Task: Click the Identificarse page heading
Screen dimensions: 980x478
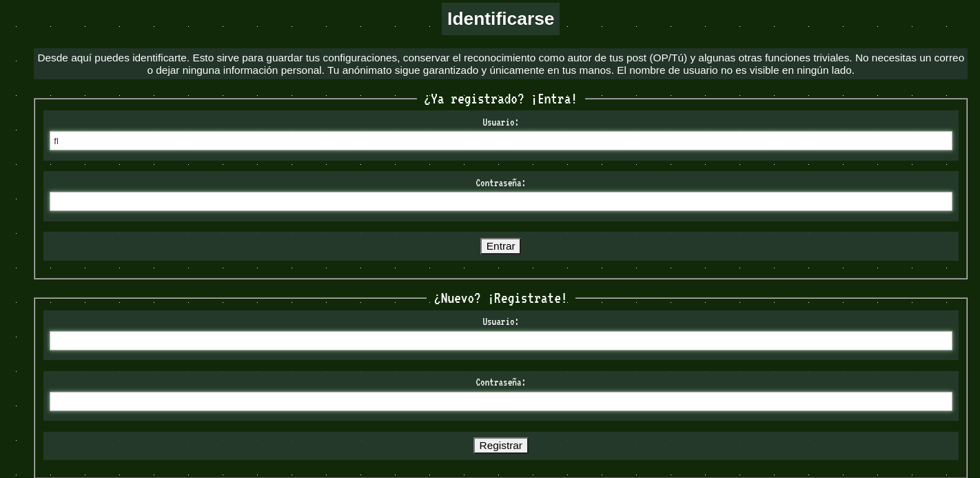Action: click(x=500, y=19)
